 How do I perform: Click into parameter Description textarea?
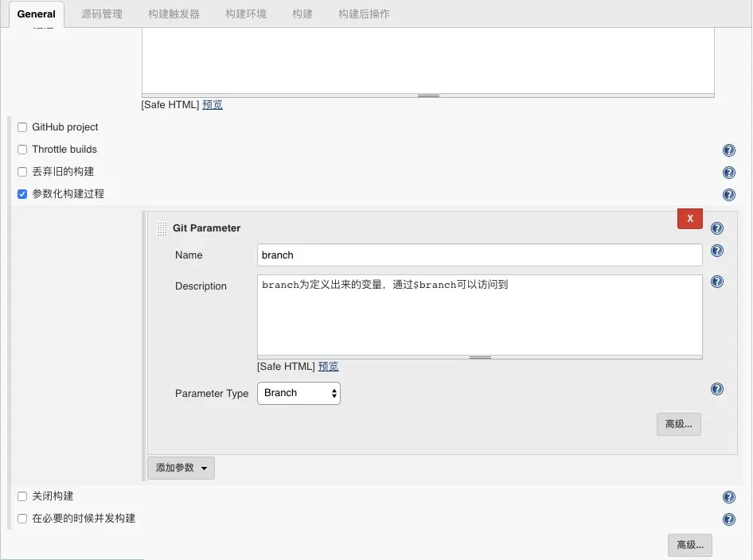[x=480, y=315]
